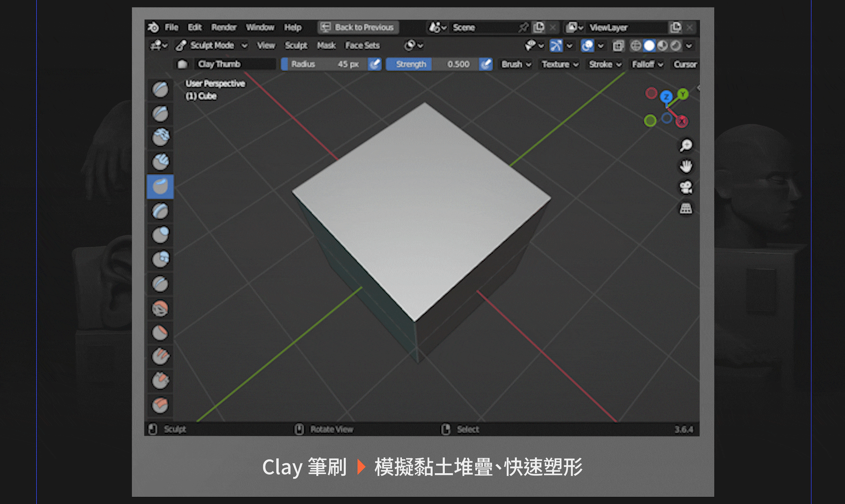The height and width of the screenshot is (504, 845).
Task: Select the Blob brush tool
Action: click(160, 259)
